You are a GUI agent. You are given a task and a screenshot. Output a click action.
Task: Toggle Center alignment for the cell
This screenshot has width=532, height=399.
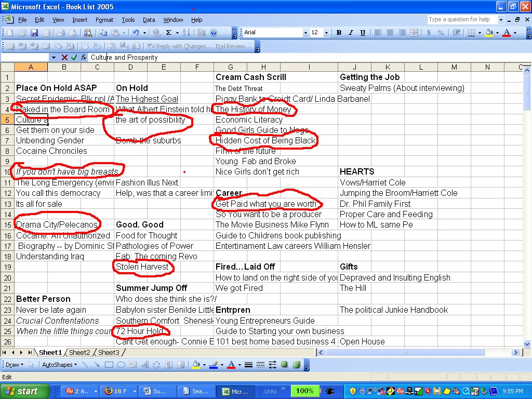tap(390, 33)
